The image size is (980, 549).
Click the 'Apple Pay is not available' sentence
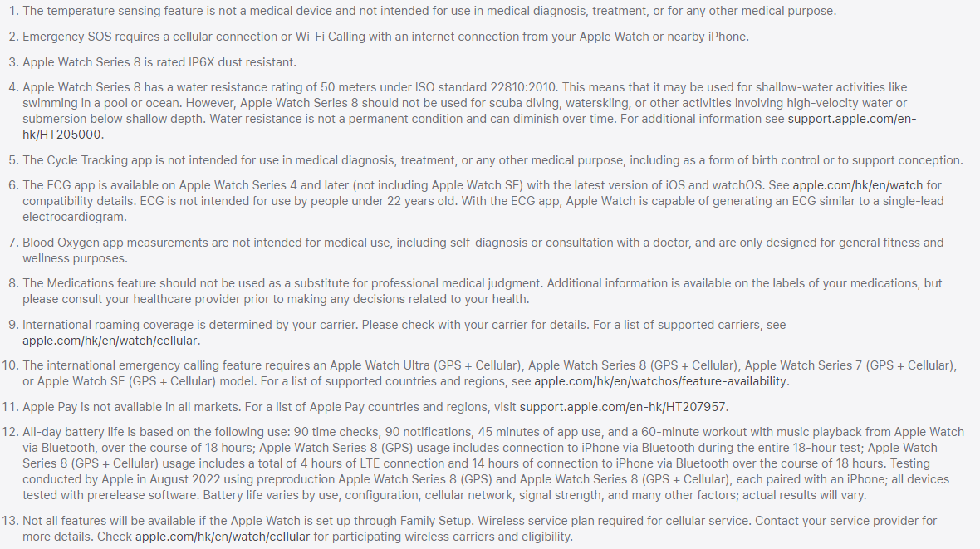[x=132, y=407]
